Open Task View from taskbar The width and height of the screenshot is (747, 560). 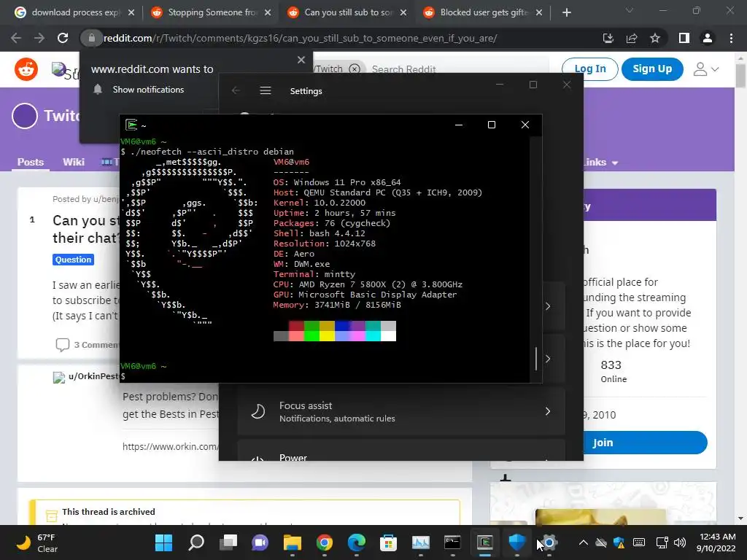coord(228,542)
